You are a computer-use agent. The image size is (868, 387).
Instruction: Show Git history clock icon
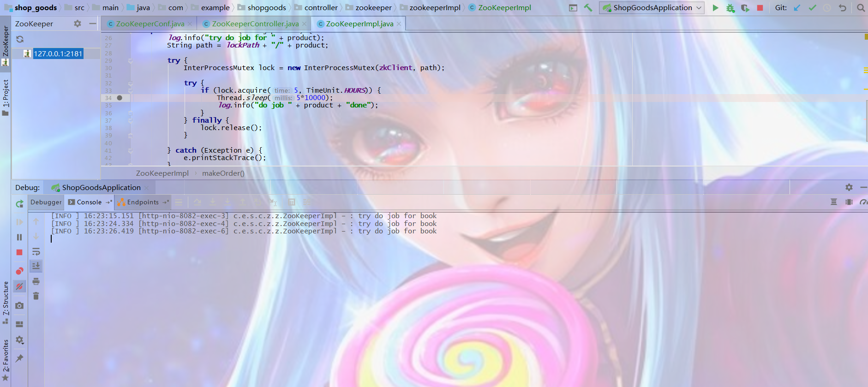tap(827, 7)
